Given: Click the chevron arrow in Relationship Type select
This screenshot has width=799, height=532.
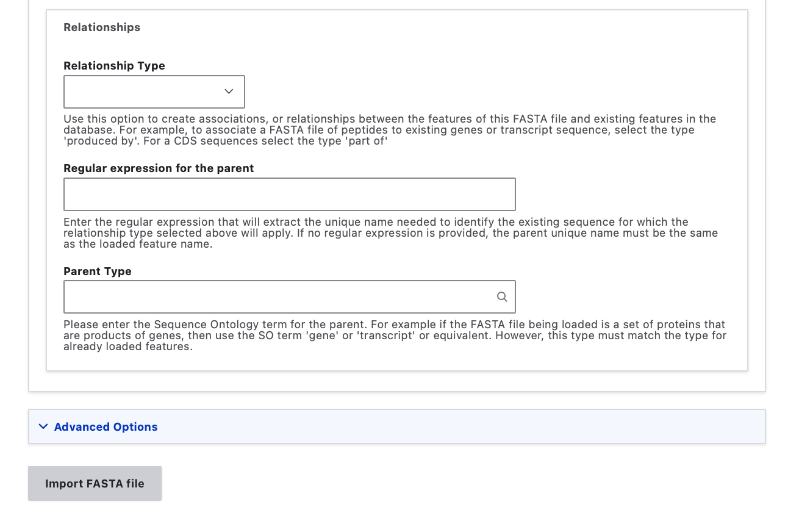Looking at the screenshot, I should pos(229,92).
